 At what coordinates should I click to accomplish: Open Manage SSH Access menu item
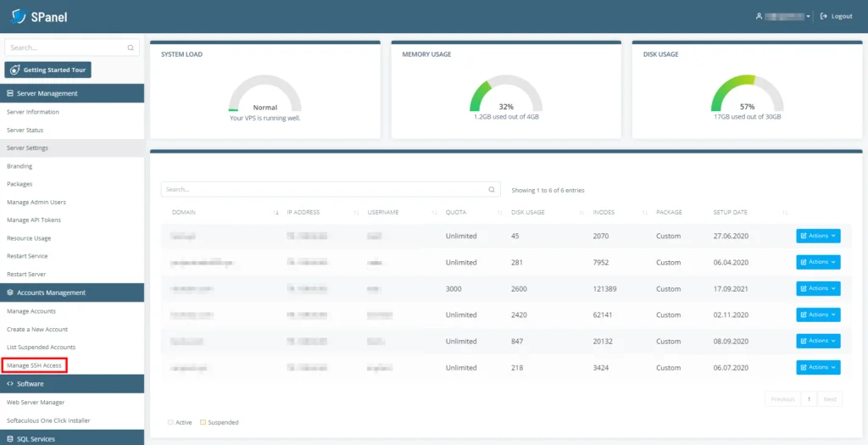click(34, 365)
